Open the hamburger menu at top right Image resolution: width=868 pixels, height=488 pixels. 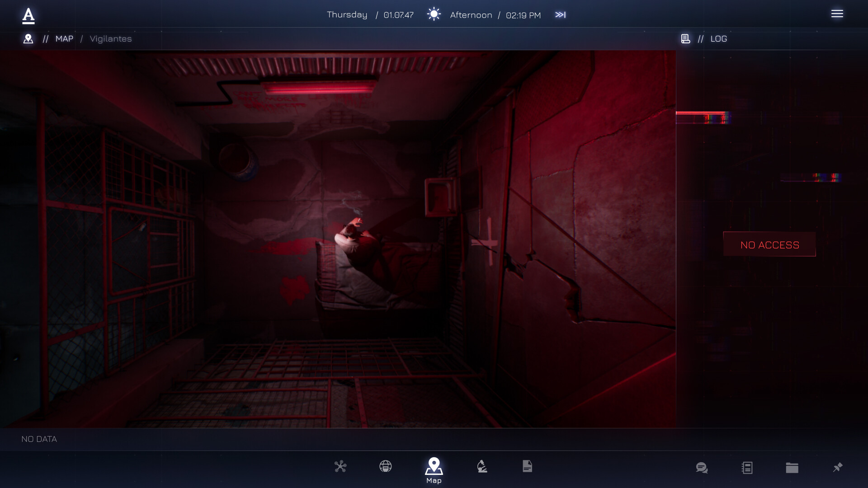click(838, 14)
